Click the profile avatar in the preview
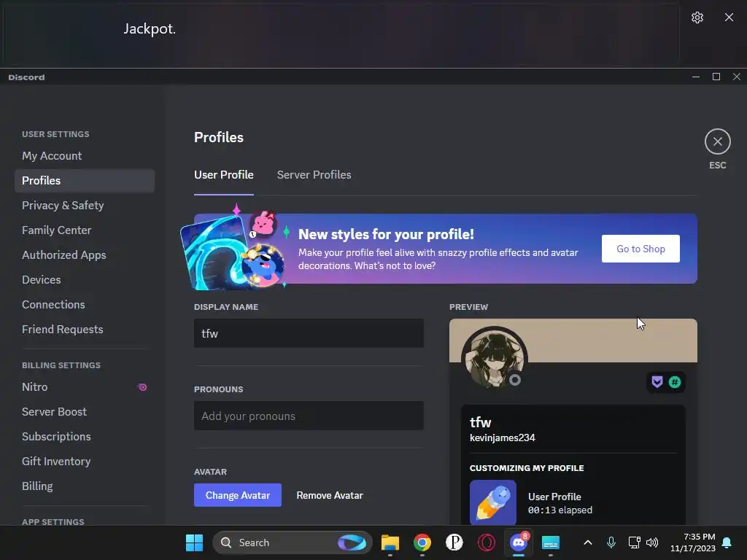 494,359
